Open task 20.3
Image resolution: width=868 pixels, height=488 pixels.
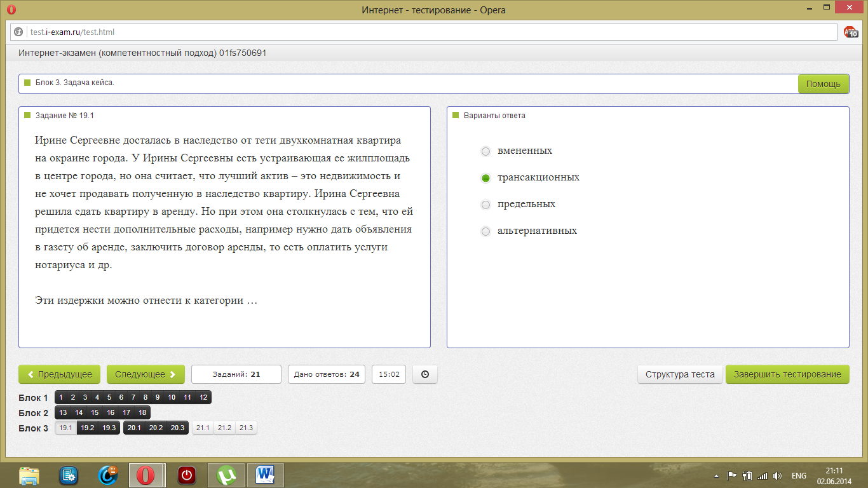click(177, 428)
